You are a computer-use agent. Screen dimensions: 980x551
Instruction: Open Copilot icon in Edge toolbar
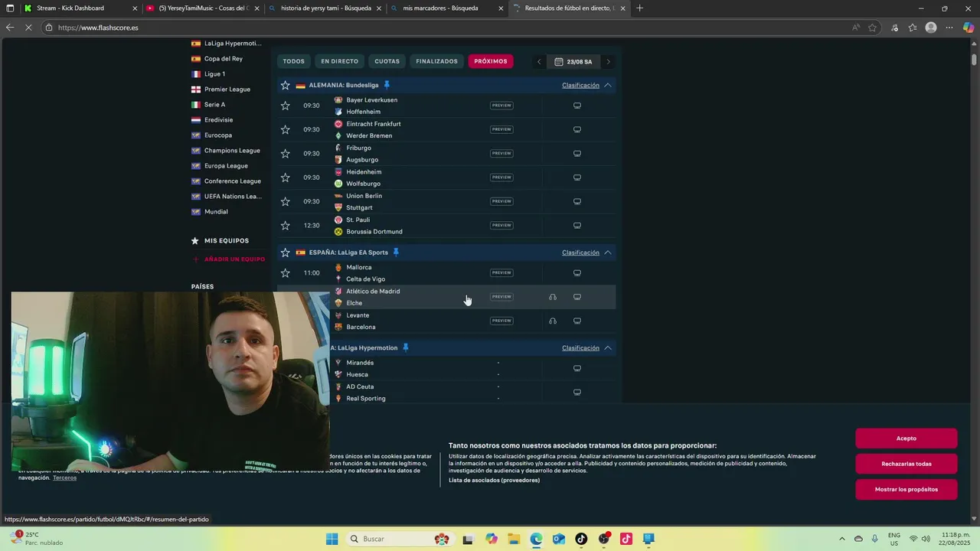[x=968, y=28]
